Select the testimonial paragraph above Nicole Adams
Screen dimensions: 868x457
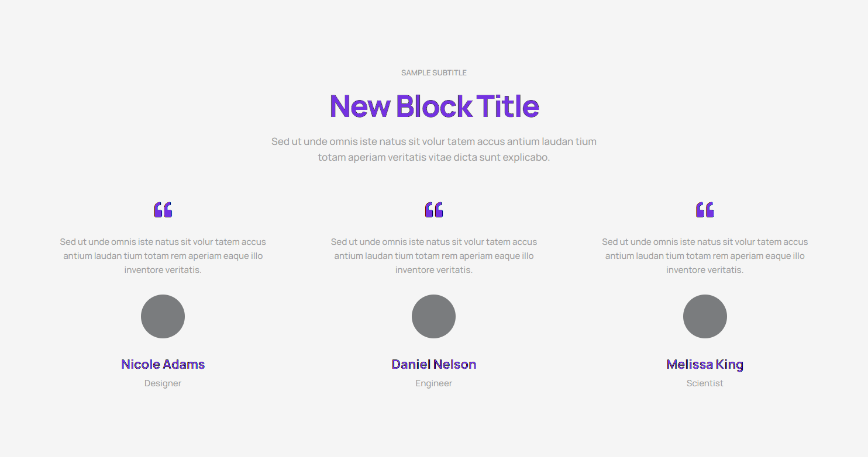[x=163, y=256]
